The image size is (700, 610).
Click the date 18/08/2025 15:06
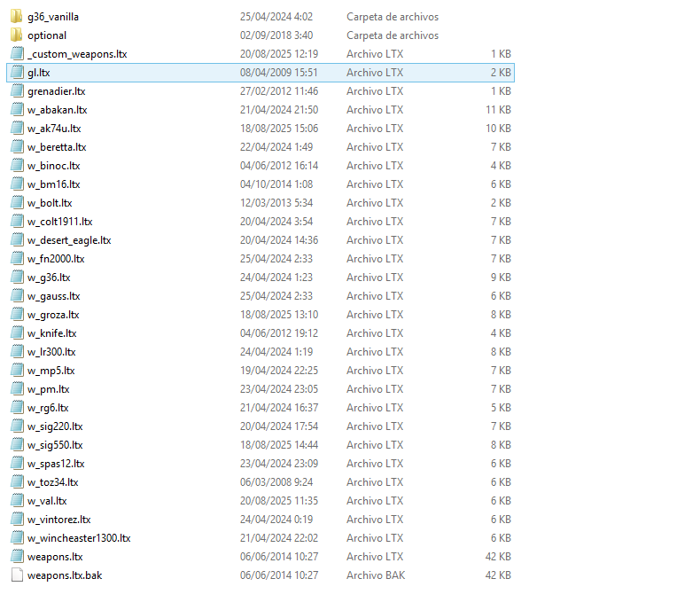click(279, 129)
